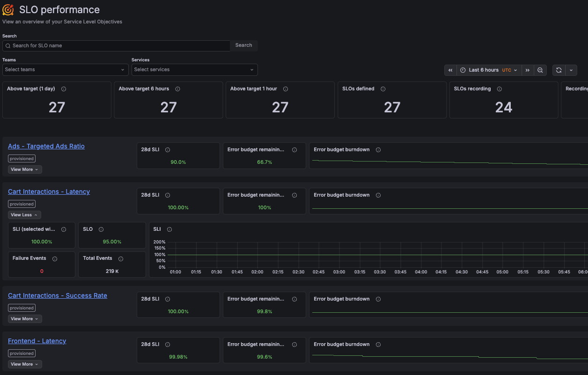Open the Select teams dropdown
Viewport: 588px width, 375px height.
coord(65,70)
